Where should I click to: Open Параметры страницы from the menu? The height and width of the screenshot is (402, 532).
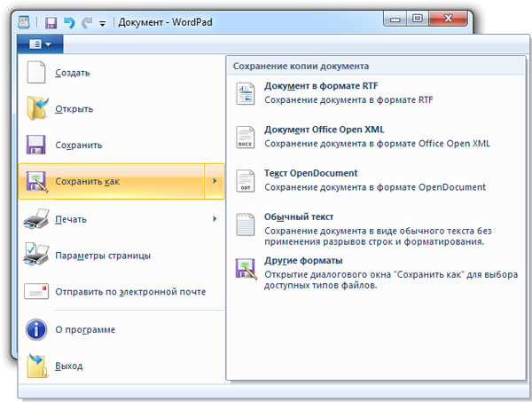click(x=121, y=256)
